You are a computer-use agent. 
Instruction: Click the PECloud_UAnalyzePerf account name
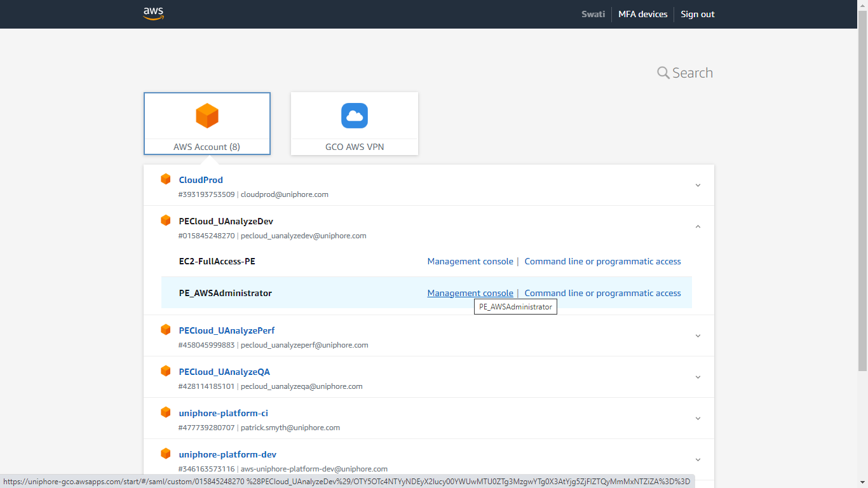point(227,330)
